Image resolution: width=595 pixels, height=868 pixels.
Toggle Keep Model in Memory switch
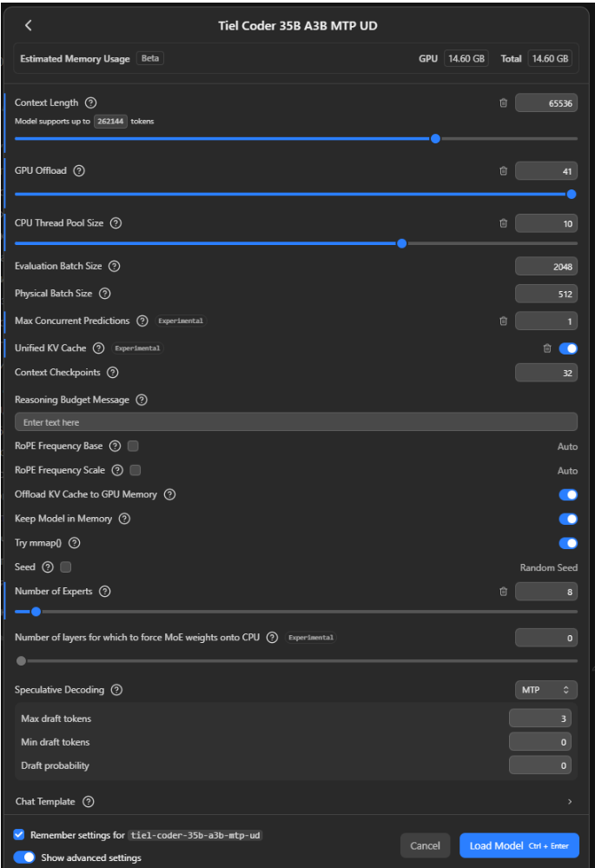(568, 519)
